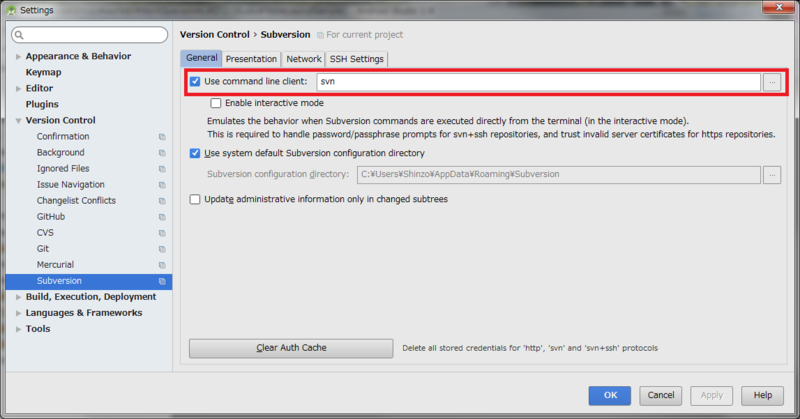The image size is (800, 419).
Task: Collapse the Version Control section
Action: pyautogui.click(x=18, y=121)
